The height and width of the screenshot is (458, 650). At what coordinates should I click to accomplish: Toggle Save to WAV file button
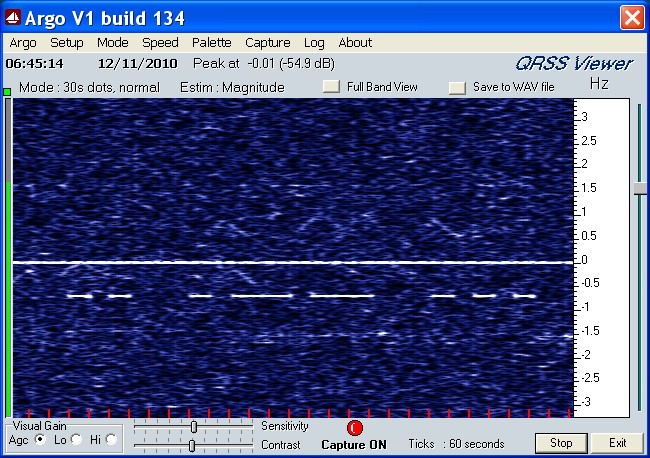(x=457, y=87)
